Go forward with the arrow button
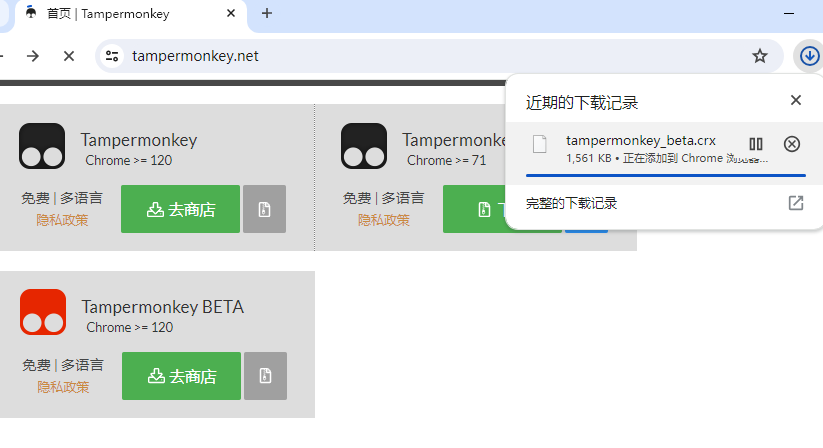The image size is (823, 448). 33,56
